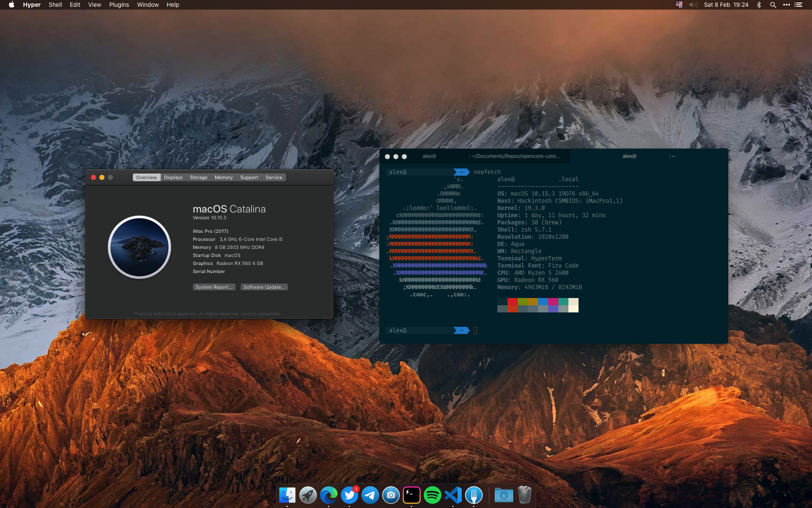Open the Window menu

coord(148,5)
